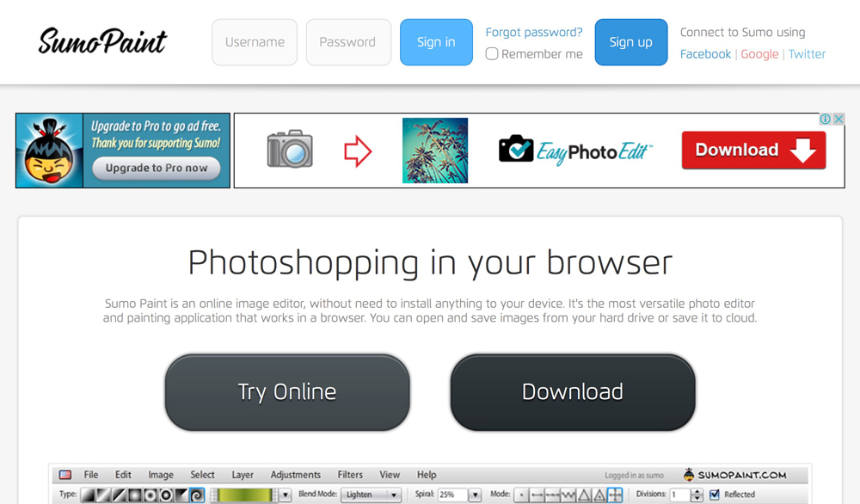
Task: Click the camera icon in EasyPhotoEdit ad
Action: pos(290,149)
